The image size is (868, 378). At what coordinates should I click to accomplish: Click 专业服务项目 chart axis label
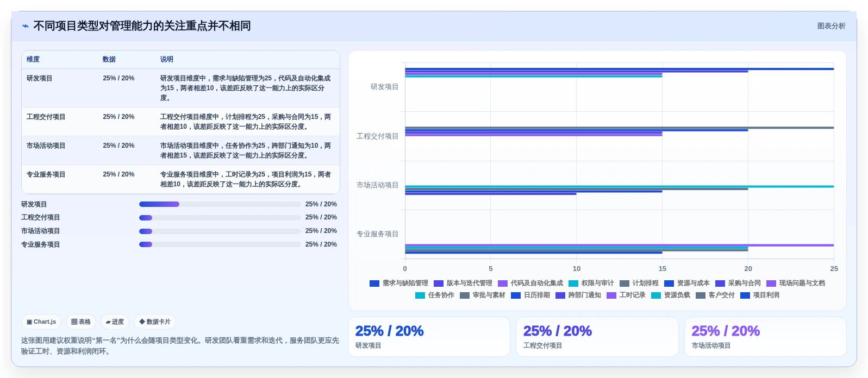377,234
